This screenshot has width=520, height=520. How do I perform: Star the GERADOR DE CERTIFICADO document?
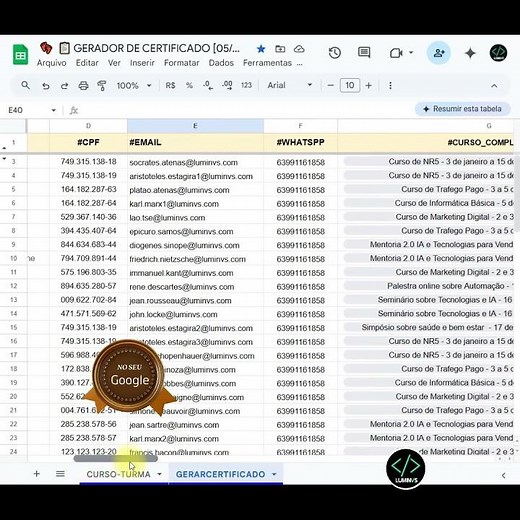[x=261, y=49]
